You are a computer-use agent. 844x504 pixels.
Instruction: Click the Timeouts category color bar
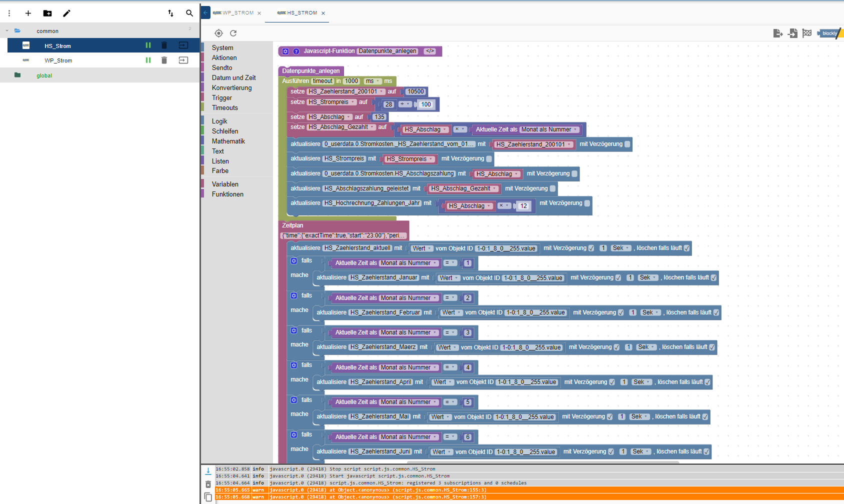point(202,107)
